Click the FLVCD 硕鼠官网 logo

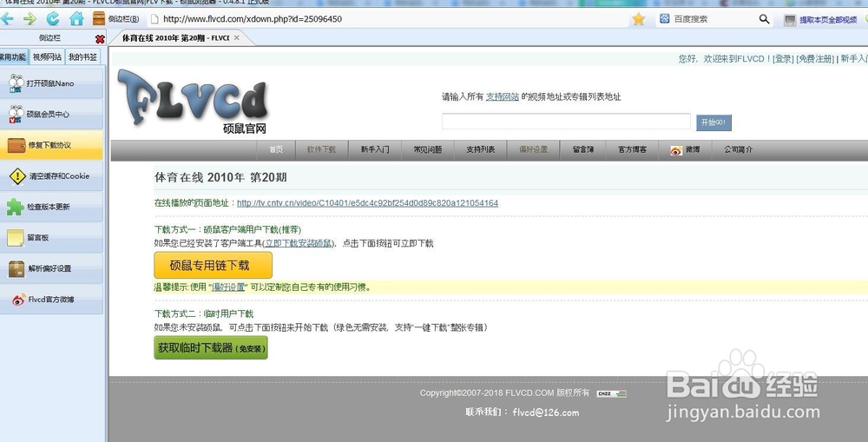[x=193, y=102]
